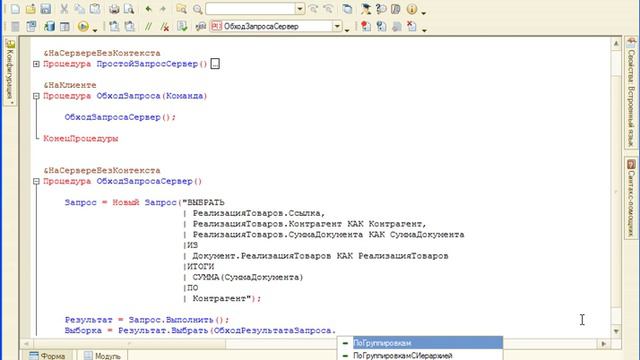Click the horizontal scrollbar right arrow
The width and height of the screenshot is (640, 360).
click(604, 344)
